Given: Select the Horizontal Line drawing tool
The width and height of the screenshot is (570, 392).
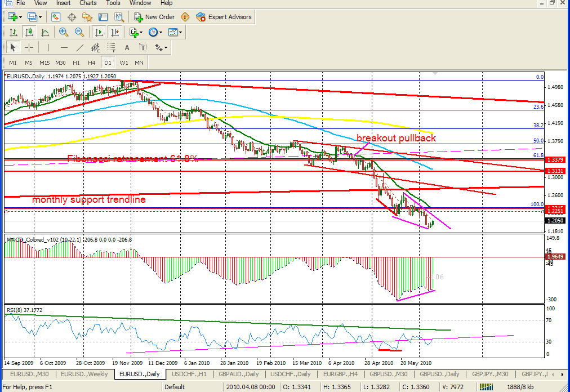Looking at the screenshot, I should tap(64, 48).
